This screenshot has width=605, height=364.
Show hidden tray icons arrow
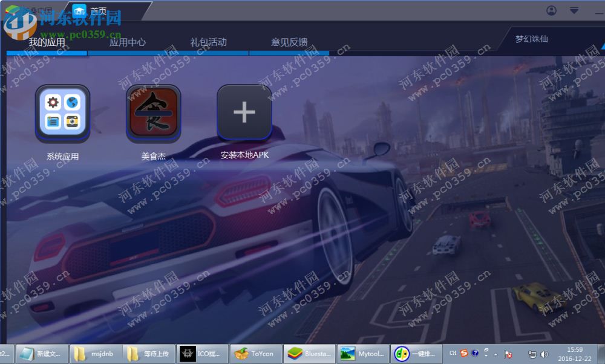pos(496,354)
